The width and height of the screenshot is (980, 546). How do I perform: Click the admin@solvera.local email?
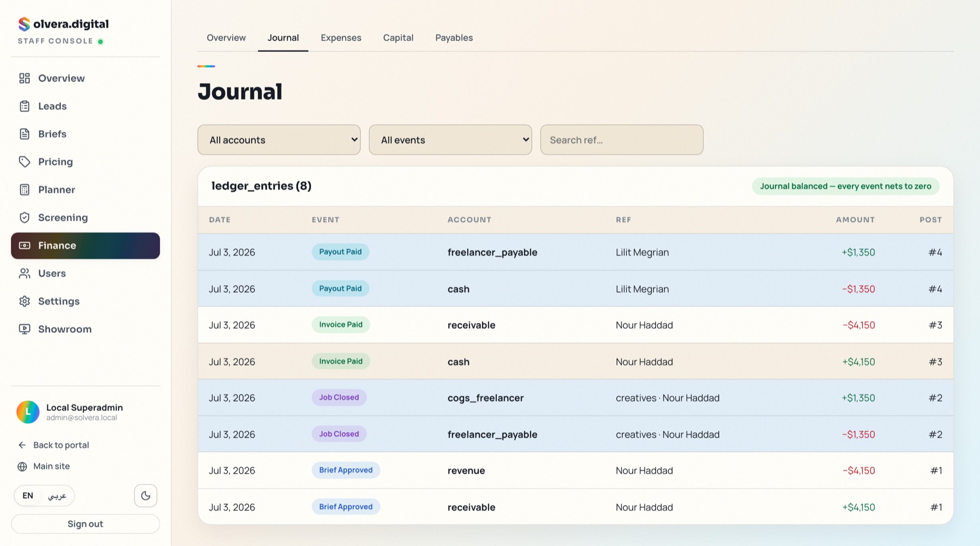tap(82, 418)
